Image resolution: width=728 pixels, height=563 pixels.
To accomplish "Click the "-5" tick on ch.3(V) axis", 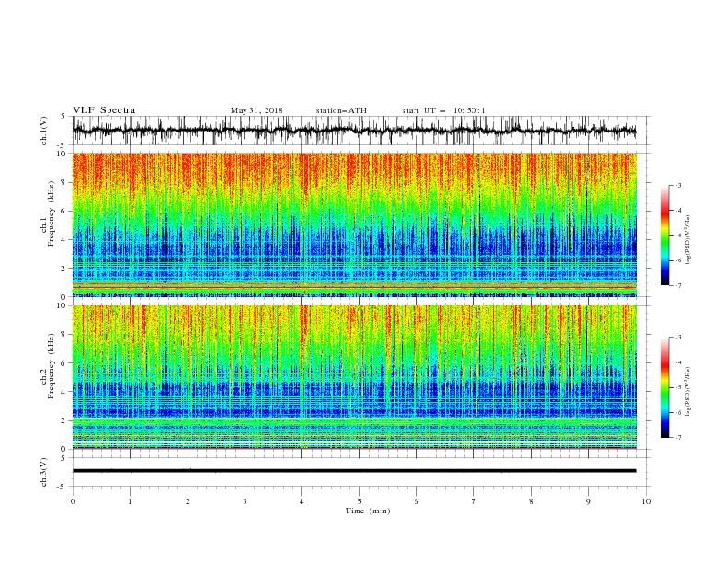I will (x=63, y=487).
